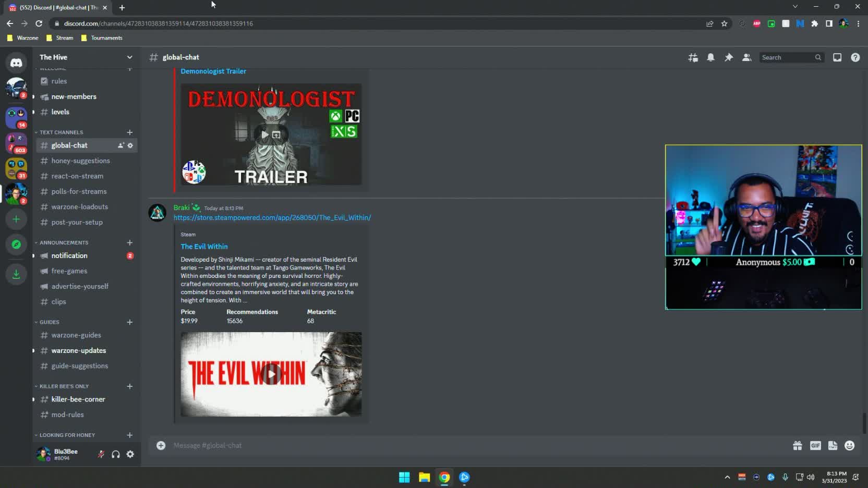Screen dimensions: 868x488
Task: Create channel in ANNOUNCEMENTS plus
Action: [x=129, y=242]
